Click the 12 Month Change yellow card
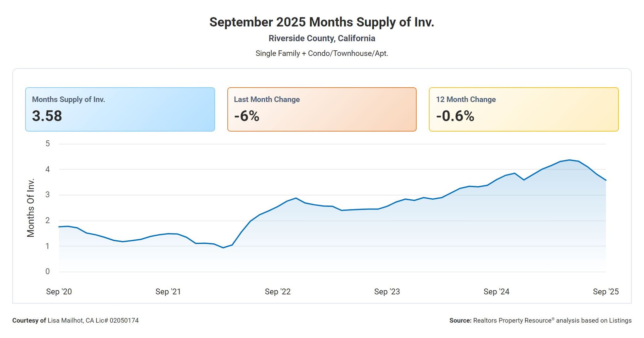 click(524, 109)
